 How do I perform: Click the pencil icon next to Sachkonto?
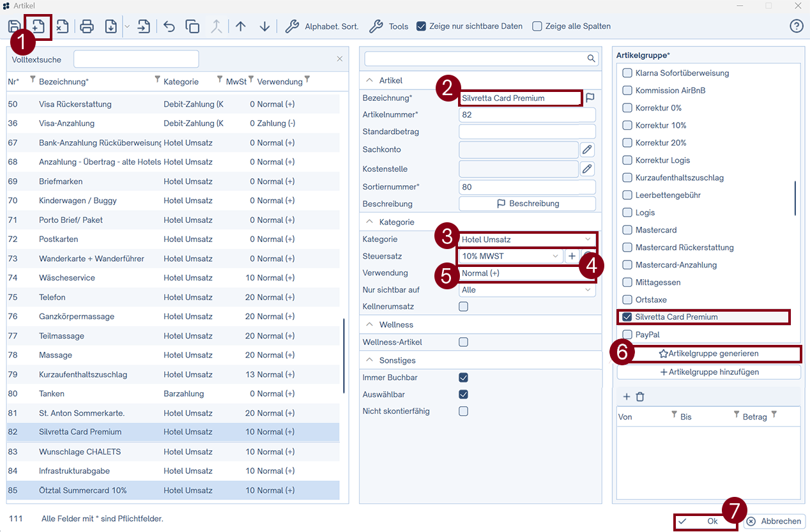pos(587,149)
